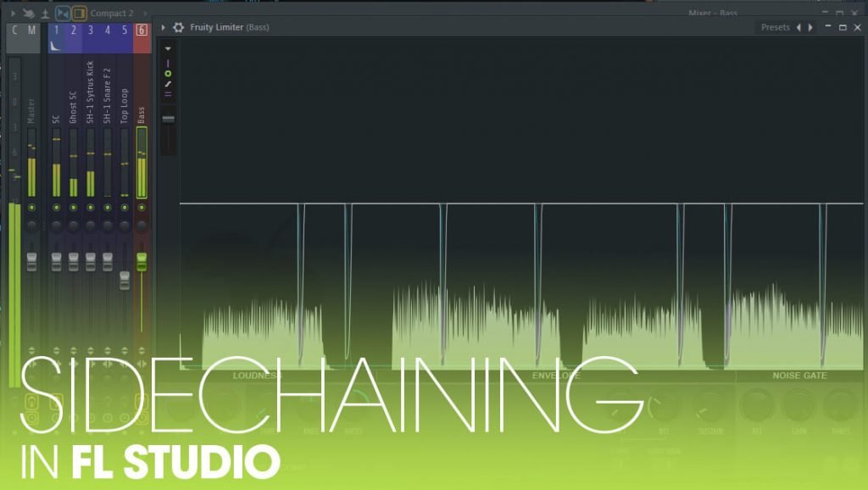Mute the SH-1 Sytrus Kick track LED
Image resolution: width=868 pixels, height=490 pixels.
pos(90,208)
